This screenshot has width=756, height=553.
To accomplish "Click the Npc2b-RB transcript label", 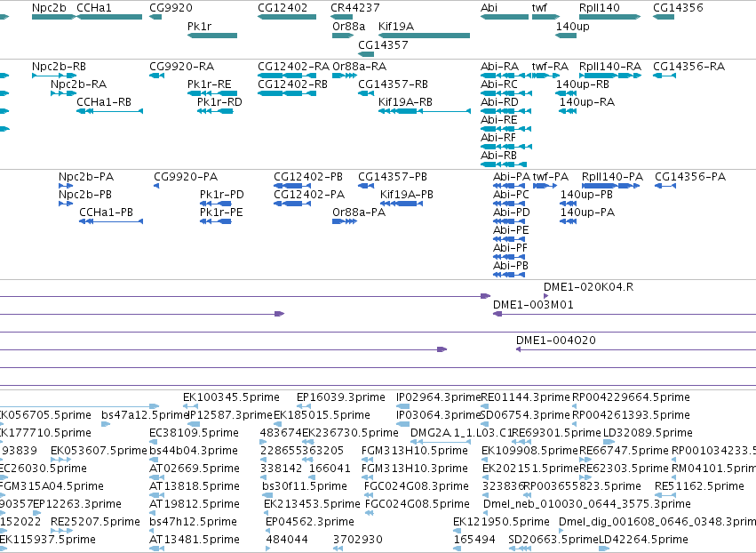I will (x=59, y=67).
